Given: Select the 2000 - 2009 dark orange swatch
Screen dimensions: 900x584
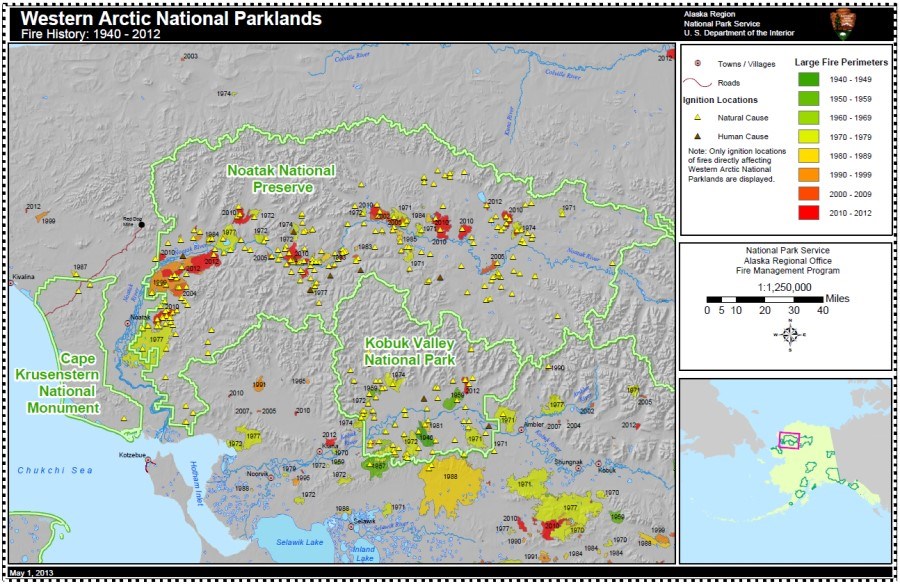Looking at the screenshot, I should pos(809,194).
